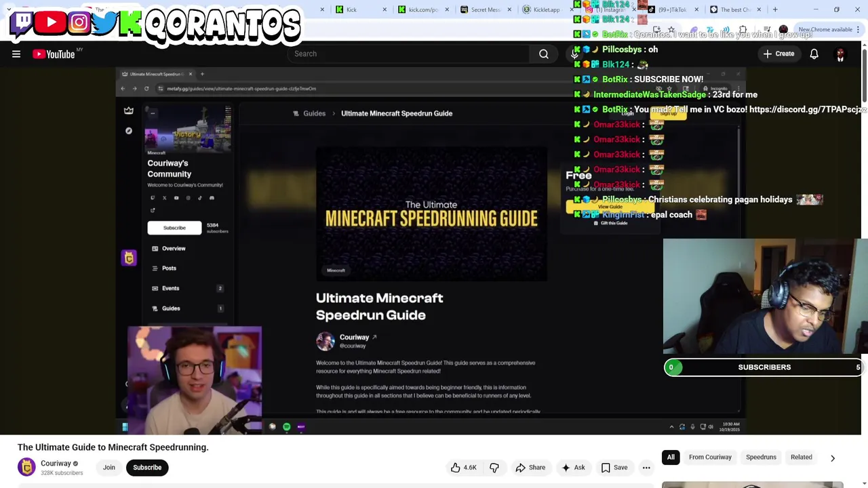Start voice search with microphone icon
Screen dimensions: 868x488
[x=575, y=54]
